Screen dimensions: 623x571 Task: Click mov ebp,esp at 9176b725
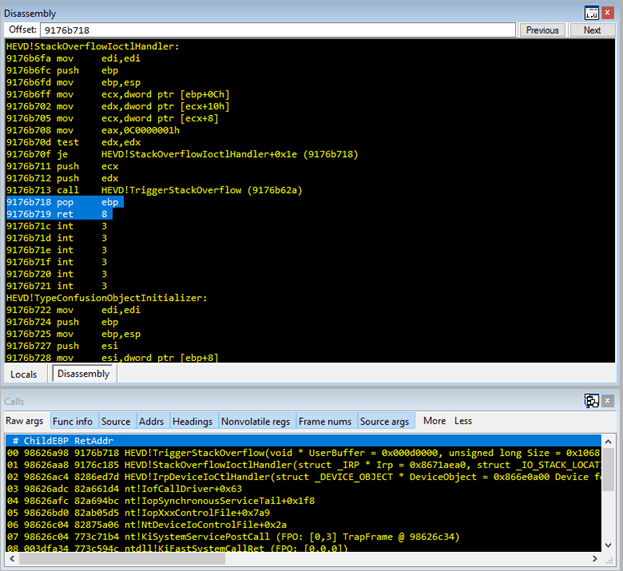tap(73, 334)
